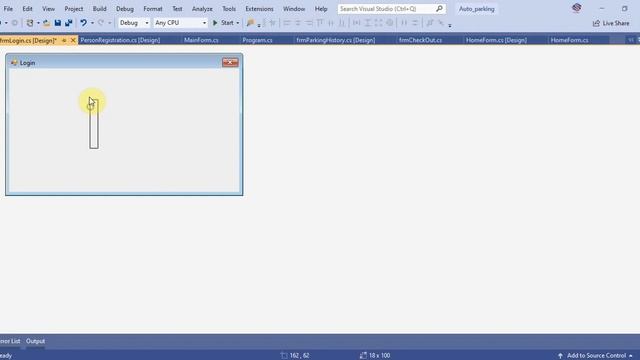Click the Align Centers layout icon
Screen dimensions: 640x360
pyautogui.click(x=298, y=23)
